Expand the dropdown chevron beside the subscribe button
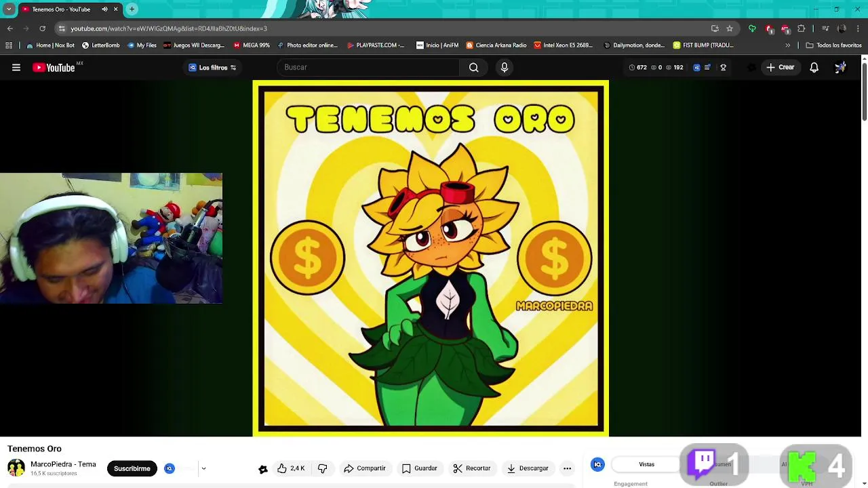 pos(203,468)
